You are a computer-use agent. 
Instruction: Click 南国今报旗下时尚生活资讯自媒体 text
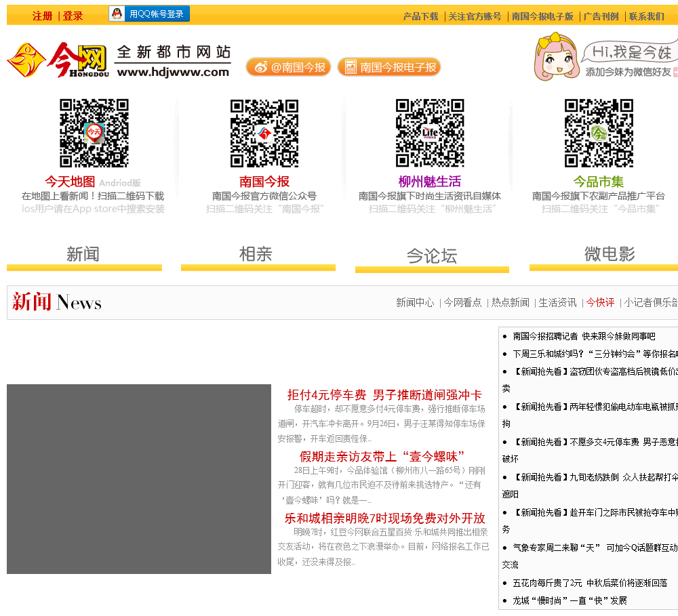(430, 197)
